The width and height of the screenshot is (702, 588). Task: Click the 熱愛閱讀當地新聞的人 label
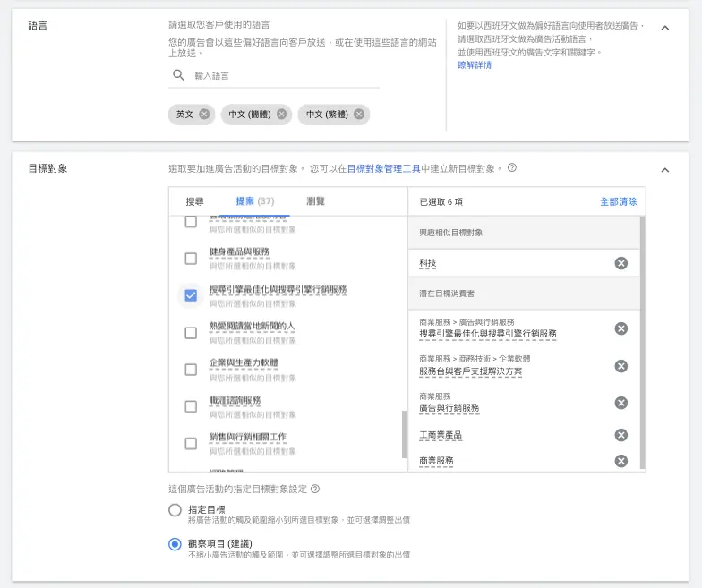(x=252, y=326)
